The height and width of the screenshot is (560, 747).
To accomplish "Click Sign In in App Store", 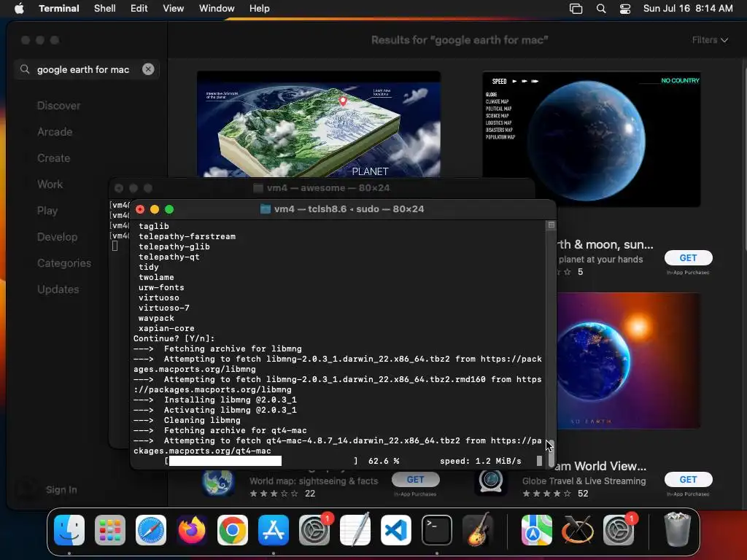I will tap(61, 489).
